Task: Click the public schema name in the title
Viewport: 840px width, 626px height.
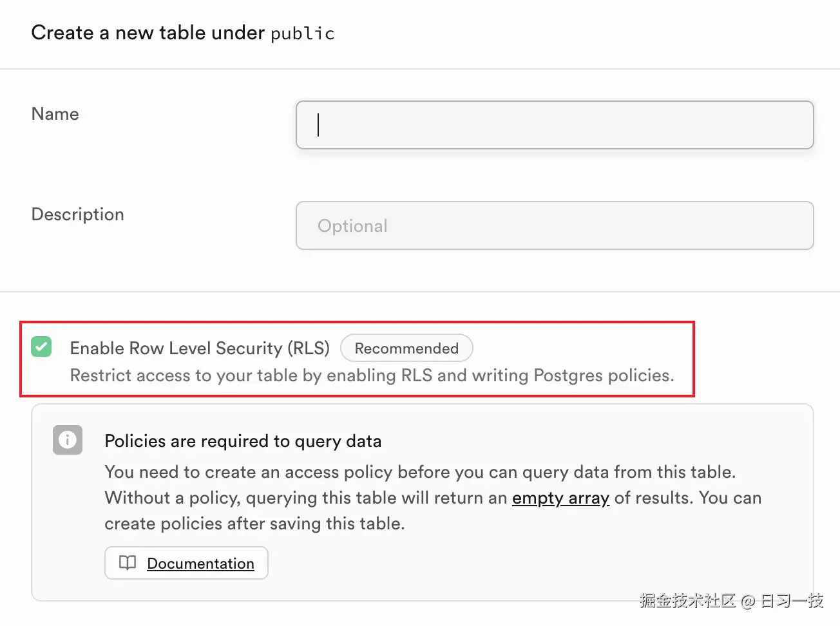Action: 302,33
